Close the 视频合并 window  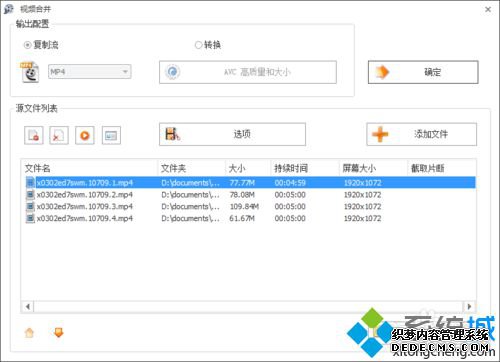click(488, 9)
